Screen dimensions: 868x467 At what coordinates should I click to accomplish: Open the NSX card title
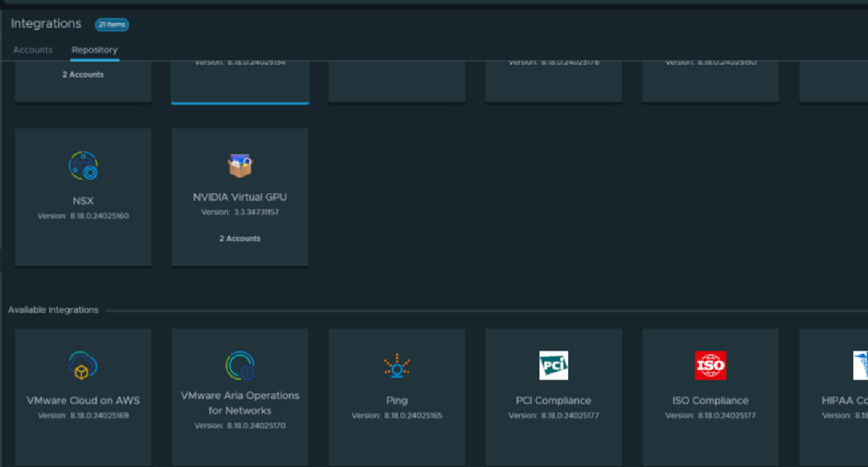[83, 201]
